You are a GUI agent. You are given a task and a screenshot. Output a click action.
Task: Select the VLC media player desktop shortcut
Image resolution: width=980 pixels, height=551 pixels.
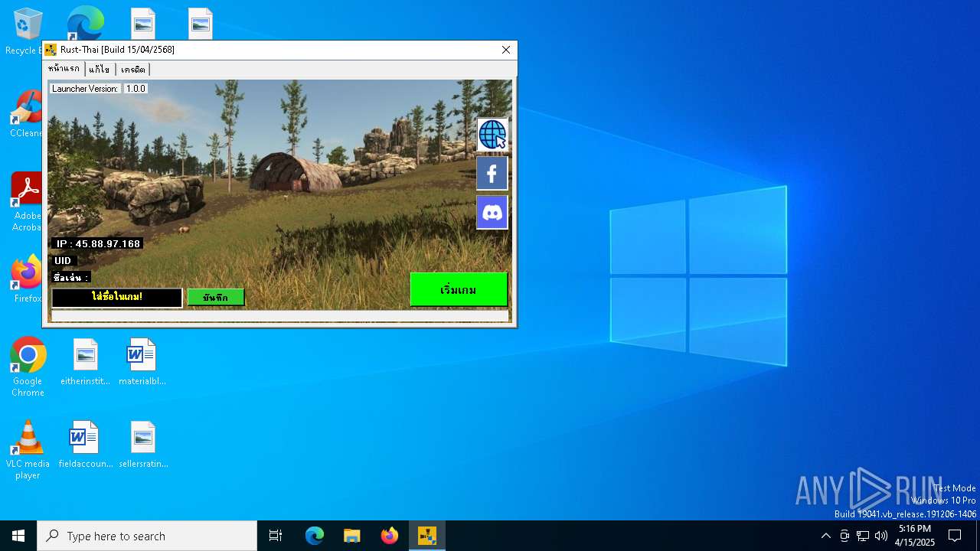(x=28, y=450)
